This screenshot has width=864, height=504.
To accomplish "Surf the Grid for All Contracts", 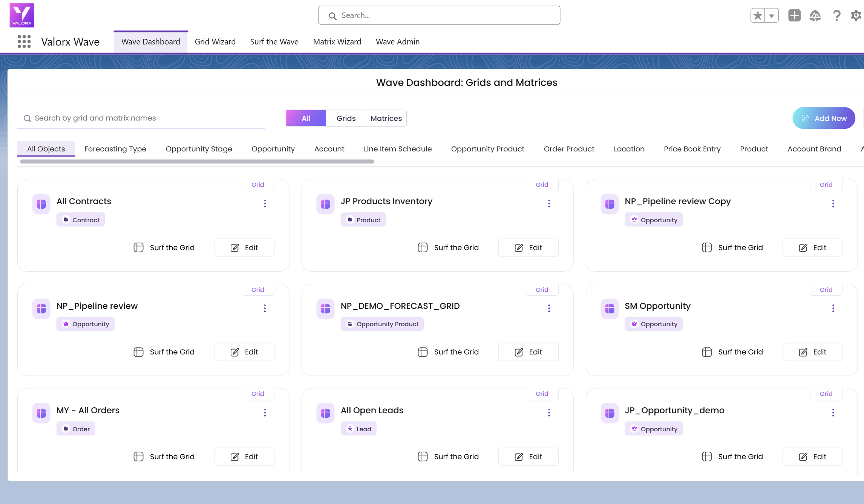I will 164,247.
